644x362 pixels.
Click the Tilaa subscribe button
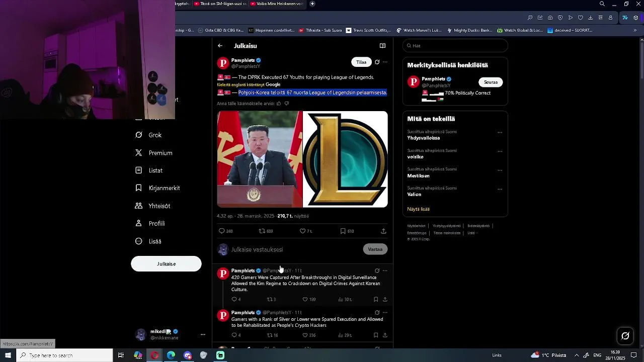(361, 62)
